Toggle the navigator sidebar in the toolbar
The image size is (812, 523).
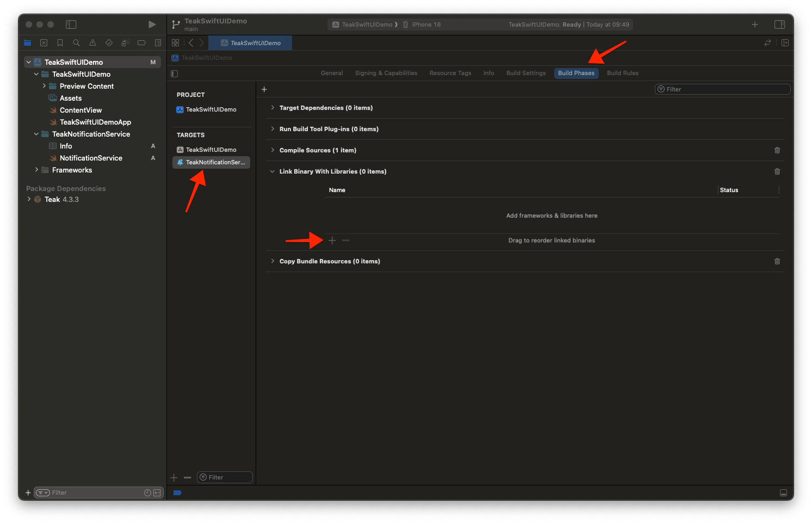pyautogui.click(x=71, y=24)
